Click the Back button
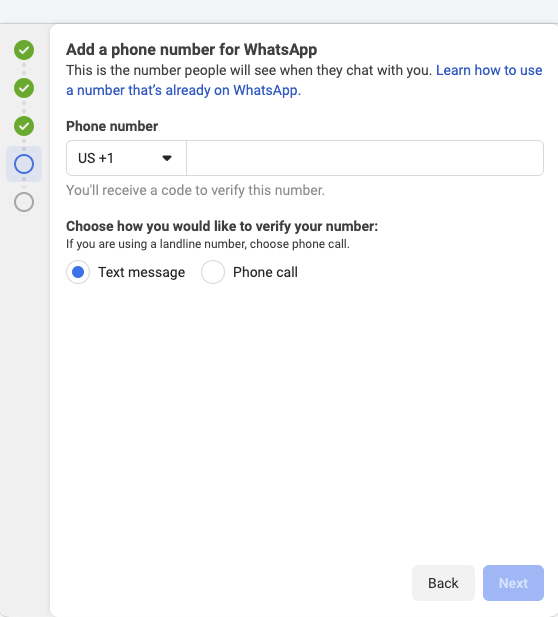The height and width of the screenshot is (617, 558). [443, 583]
